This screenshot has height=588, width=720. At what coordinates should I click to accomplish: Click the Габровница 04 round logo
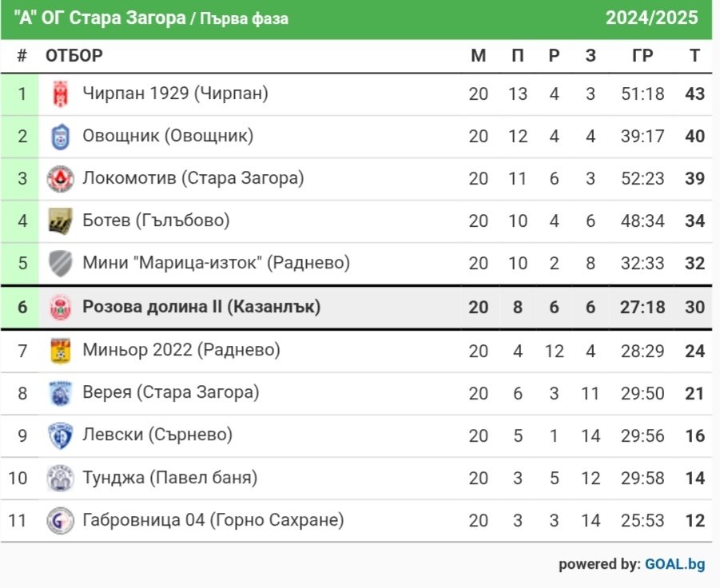(x=60, y=521)
